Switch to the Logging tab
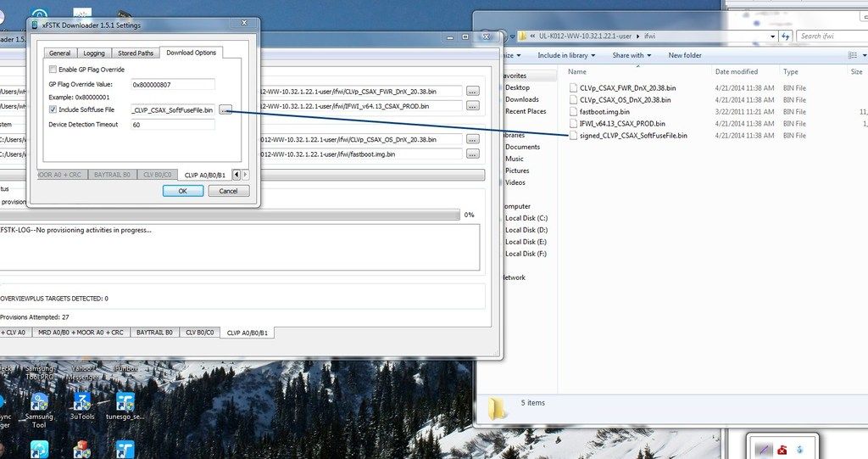The image size is (868, 459). click(x=94, y=53)
